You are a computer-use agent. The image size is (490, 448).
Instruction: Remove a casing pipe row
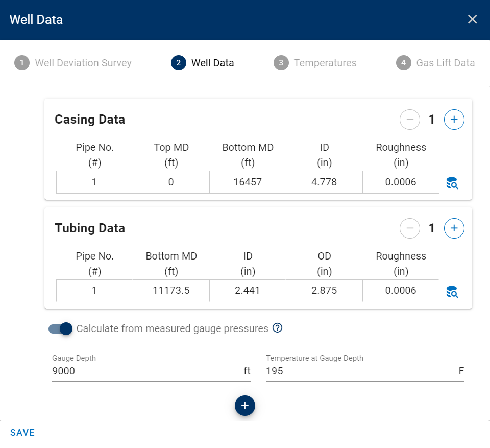[409, 120]
